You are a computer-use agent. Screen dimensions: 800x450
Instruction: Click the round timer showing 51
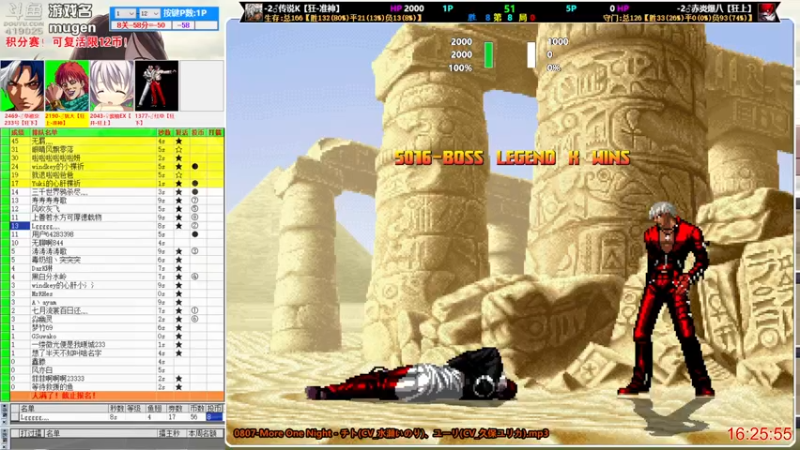(x=509, y=8)
